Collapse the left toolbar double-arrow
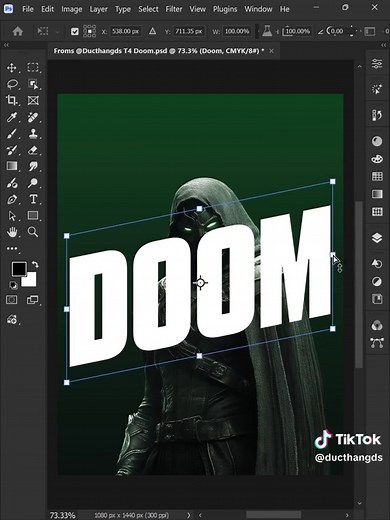390x520 pixels. point(6,45)
